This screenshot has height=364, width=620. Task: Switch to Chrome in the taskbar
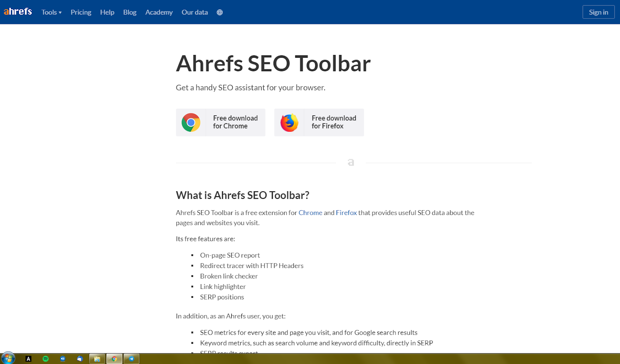[114, 359]
